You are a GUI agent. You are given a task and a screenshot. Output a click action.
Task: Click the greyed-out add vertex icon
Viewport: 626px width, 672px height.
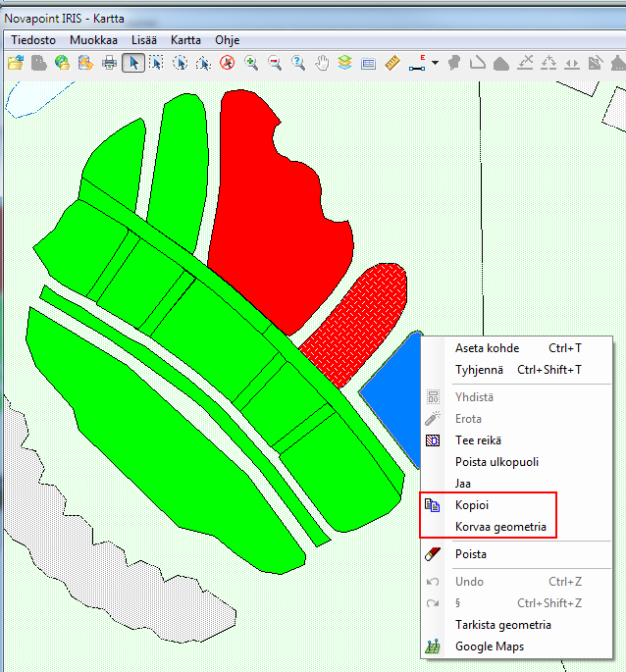click(x=548, y=63)
